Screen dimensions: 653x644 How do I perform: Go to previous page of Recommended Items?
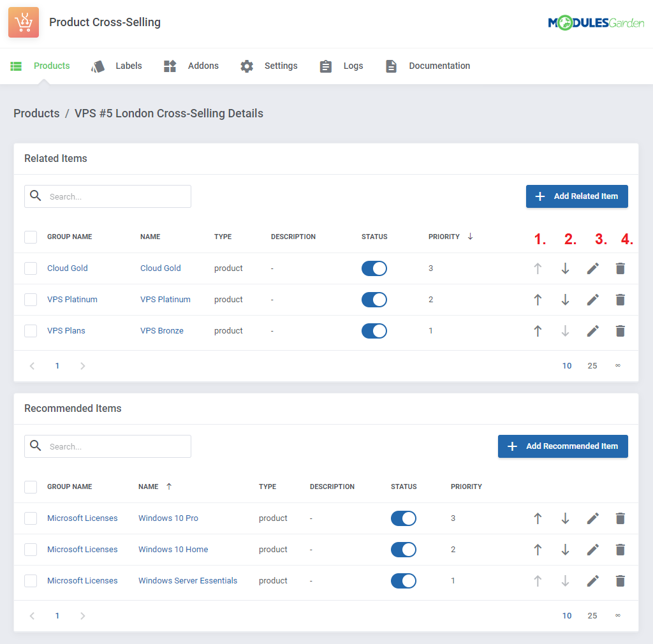coord(32,615)
